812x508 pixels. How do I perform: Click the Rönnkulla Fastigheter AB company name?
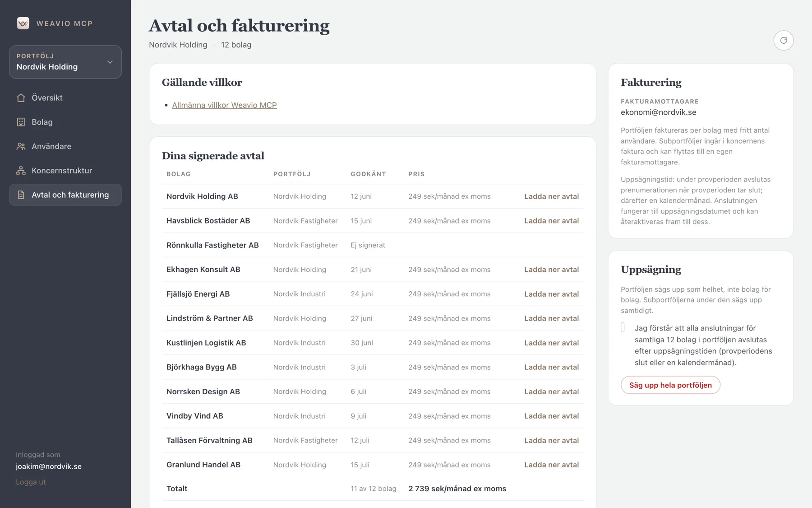click(x=212, y=245)
